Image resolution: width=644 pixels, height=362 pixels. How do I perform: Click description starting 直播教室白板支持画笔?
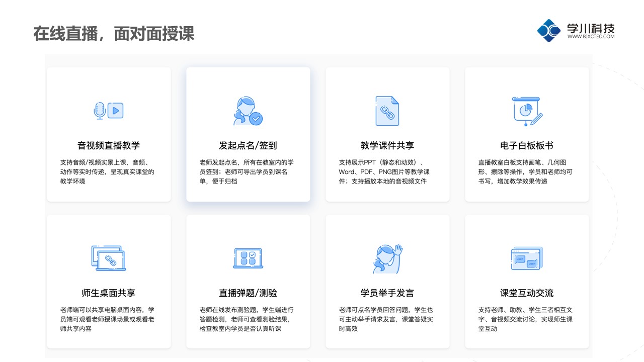coord(525,171)
